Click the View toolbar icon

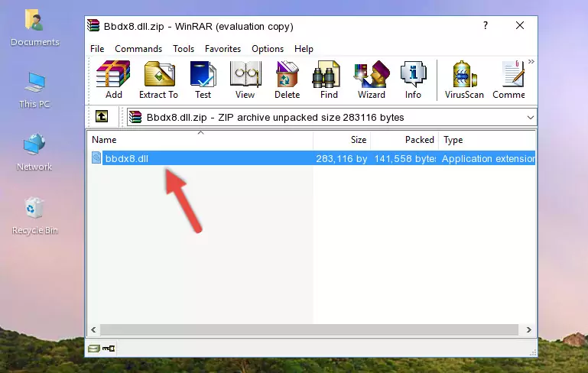click(x=245, y=79)
